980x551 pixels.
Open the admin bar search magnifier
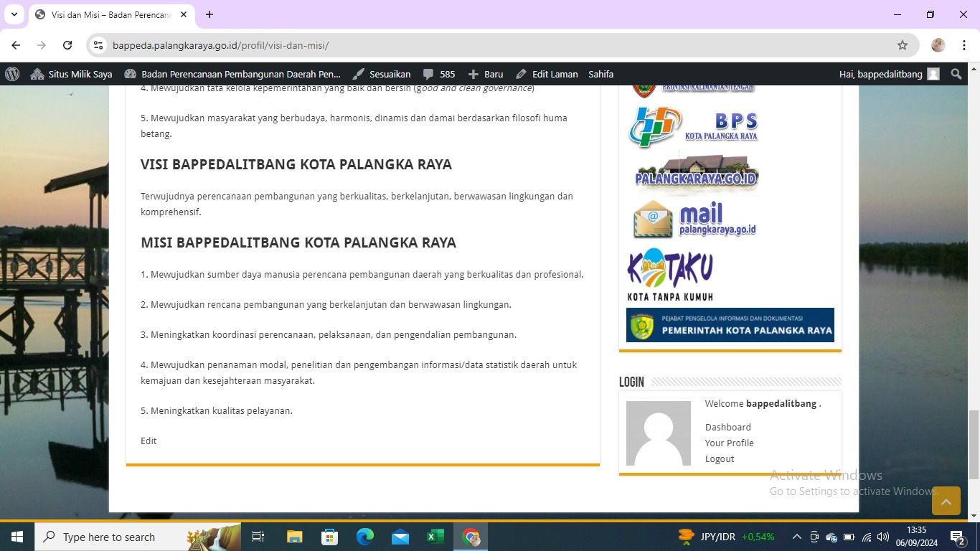tap(956, 74)
